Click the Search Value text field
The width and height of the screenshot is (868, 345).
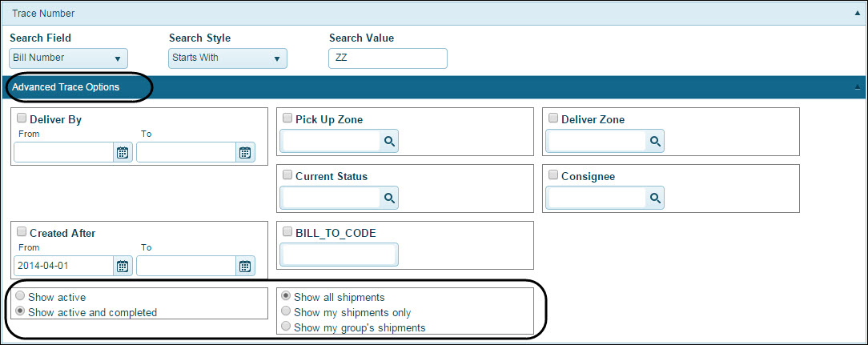tap(388, 58)
